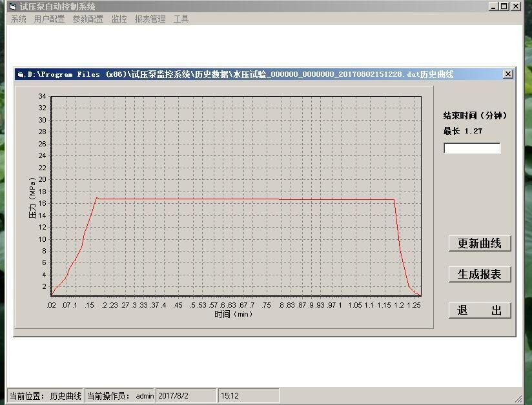The height and width of the screenshot is (405, 532).
Task: Focus the 结束时间 input field
Action: click(x=471, y=148)
